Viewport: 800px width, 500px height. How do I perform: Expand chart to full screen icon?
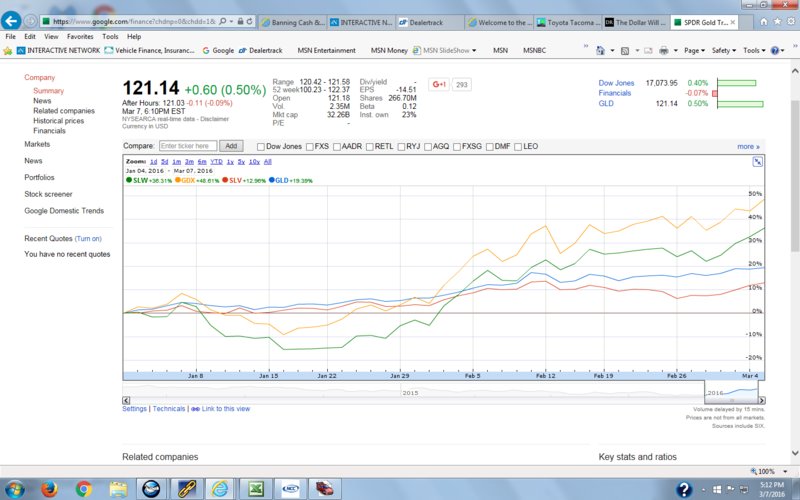point(758,162)
